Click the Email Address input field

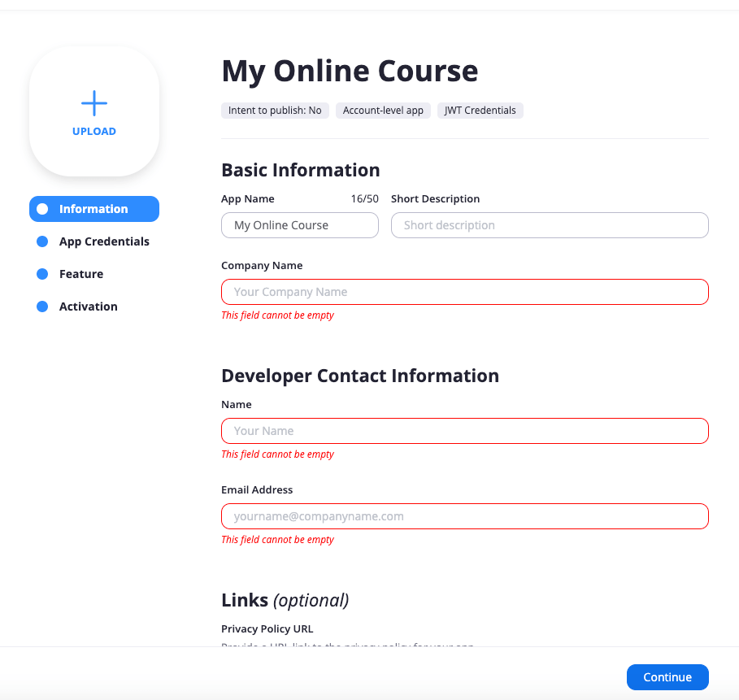464,516
